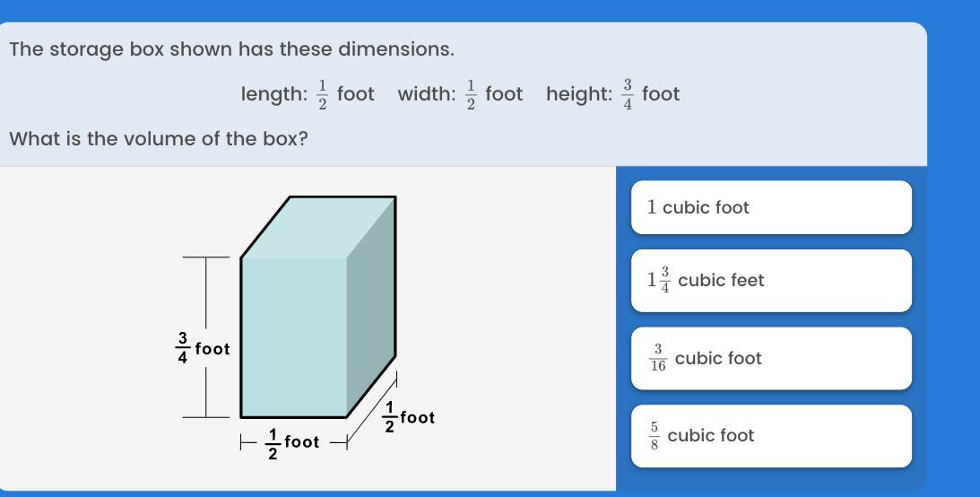Viewport: 980px width, 497px height.
Task: Click the width: 1/2 foot dimension text
Action: (460, 94)
